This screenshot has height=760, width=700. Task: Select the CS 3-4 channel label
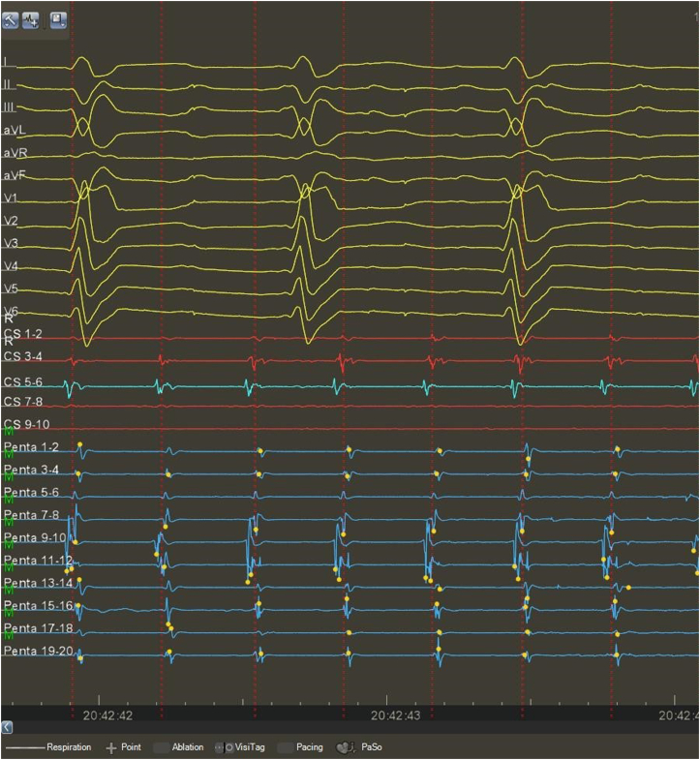coord(23,356)
